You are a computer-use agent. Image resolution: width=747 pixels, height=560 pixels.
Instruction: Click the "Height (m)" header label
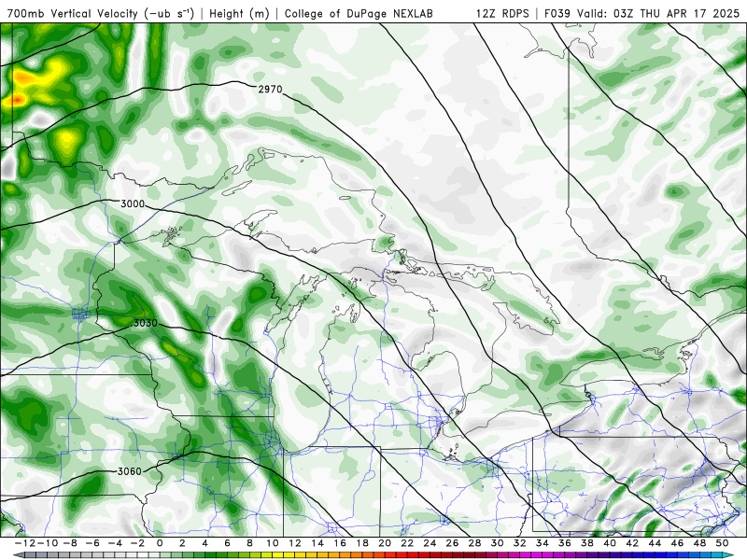[x=239, y=13]
